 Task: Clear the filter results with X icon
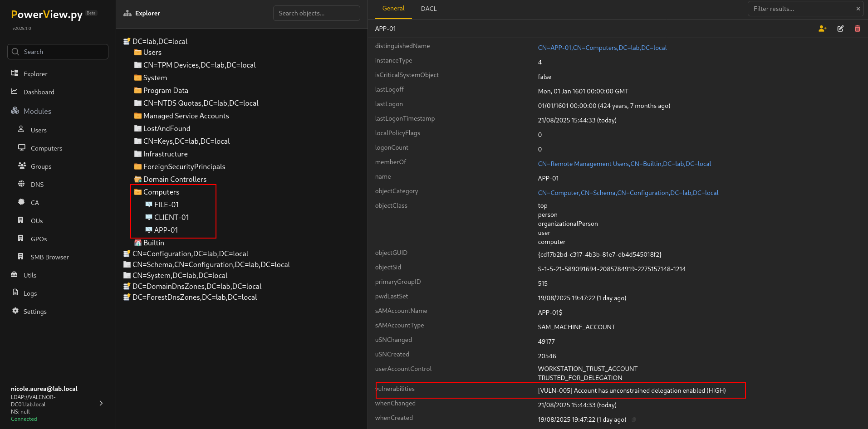[858, 9]
